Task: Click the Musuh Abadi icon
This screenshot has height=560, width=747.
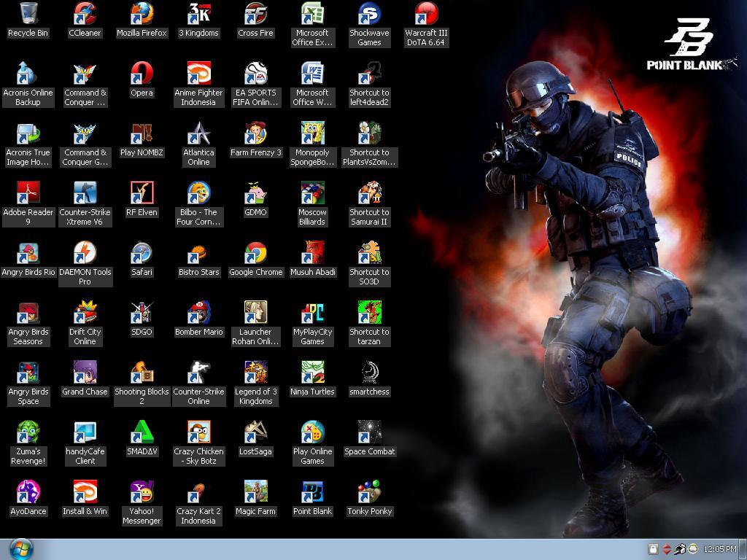Action: (312, 253)
